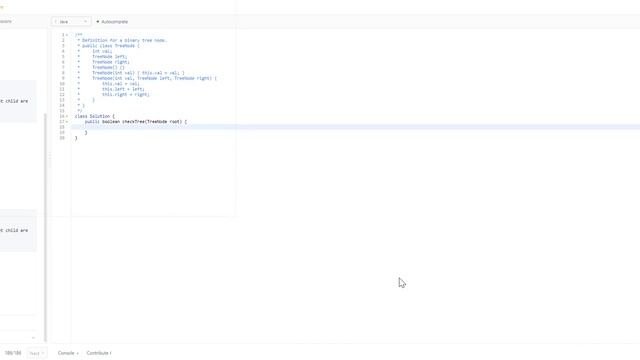Image resolution: width=640 pixels, height=360 pixels.
Task: Go to the Next problem button
Action: coord(37,353)
